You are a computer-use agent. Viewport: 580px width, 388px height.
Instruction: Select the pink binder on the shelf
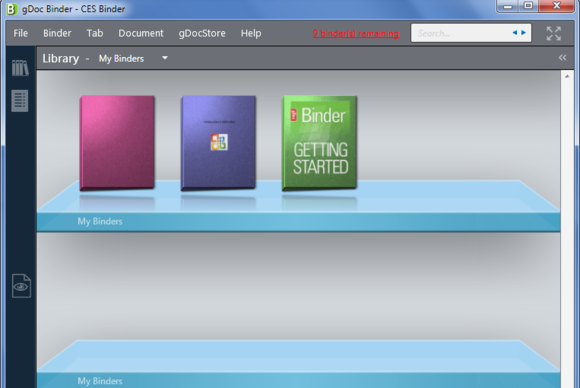117,143
